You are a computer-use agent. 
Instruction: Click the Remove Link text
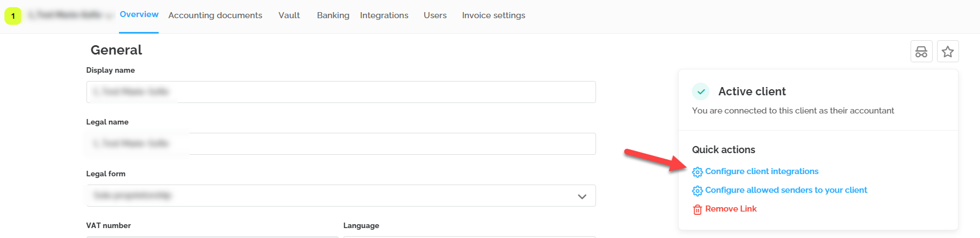pos(730,209)
